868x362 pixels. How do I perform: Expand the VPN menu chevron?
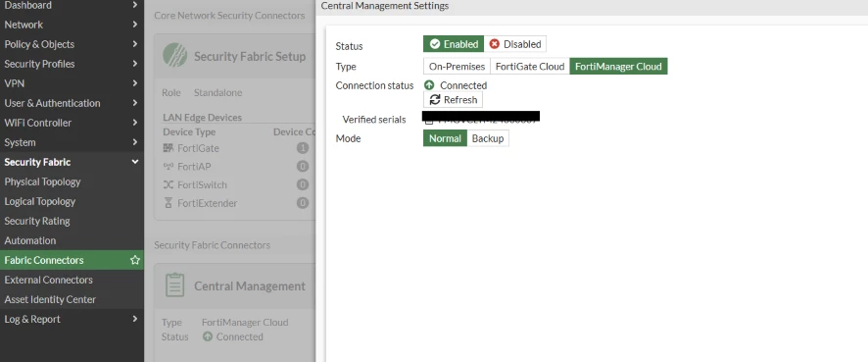[134, 83]
